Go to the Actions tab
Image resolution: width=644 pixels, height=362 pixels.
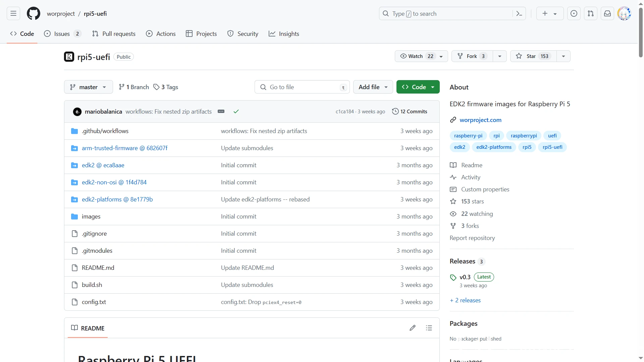point(161,34)
